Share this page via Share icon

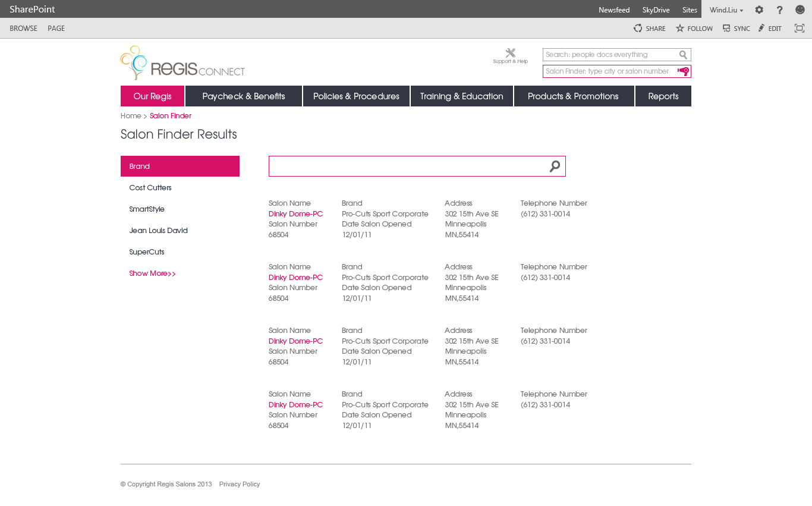click(x=638, y=29)
